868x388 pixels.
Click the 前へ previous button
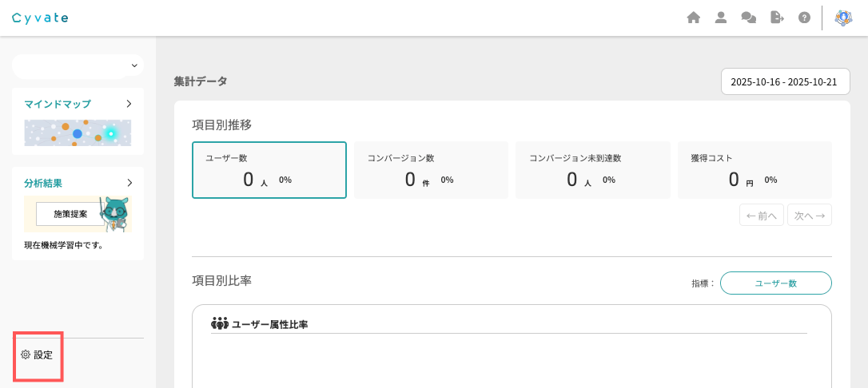click(762, 215)
